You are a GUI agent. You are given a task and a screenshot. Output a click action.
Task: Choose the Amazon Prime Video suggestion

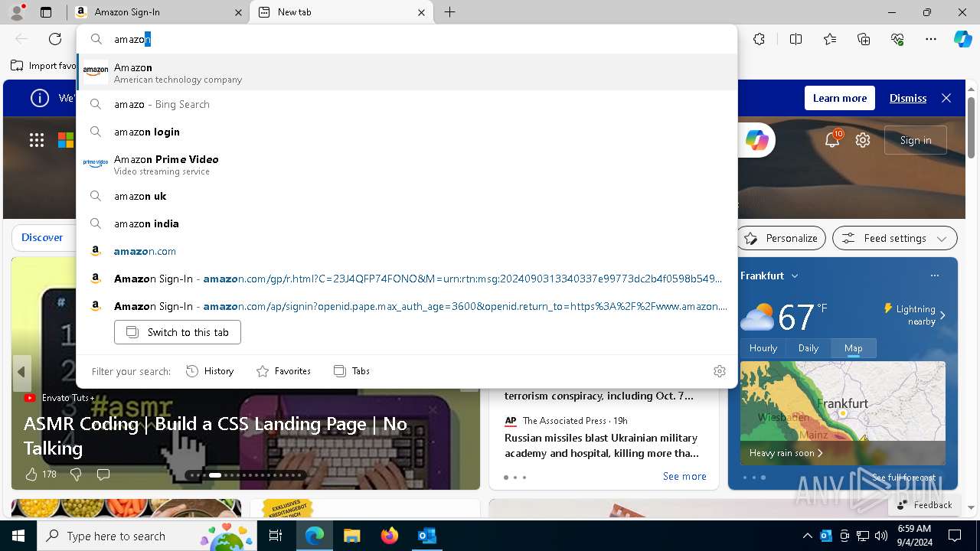click(407, 165)
